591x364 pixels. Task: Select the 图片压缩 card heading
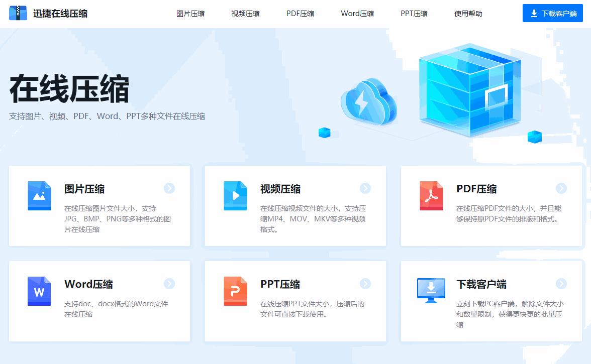pos(84,189)
